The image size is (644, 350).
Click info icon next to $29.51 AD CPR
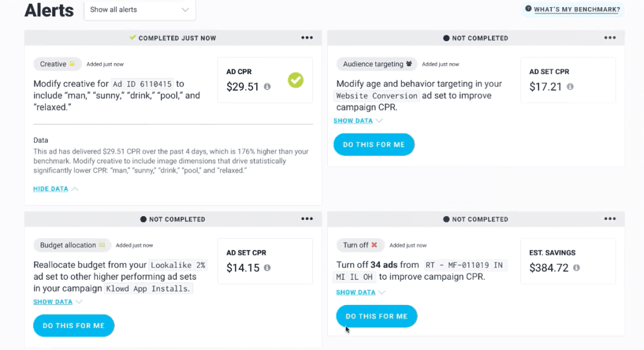[267, 87]
